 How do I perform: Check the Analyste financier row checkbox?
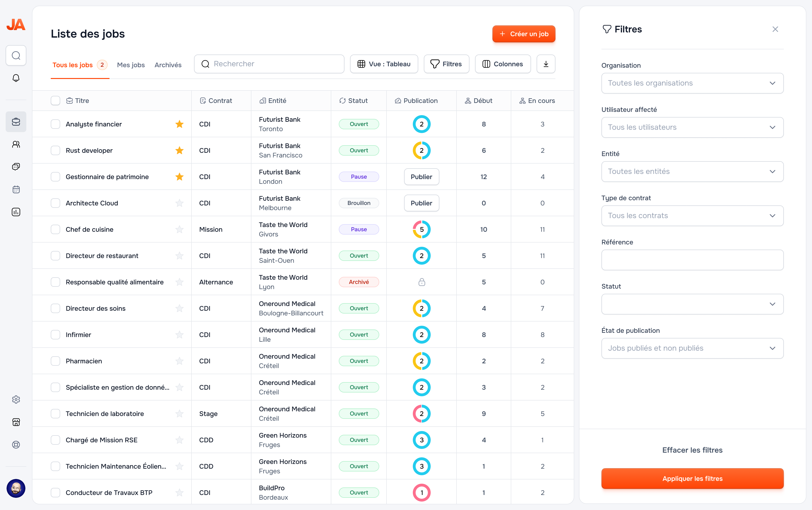[55, 124]
